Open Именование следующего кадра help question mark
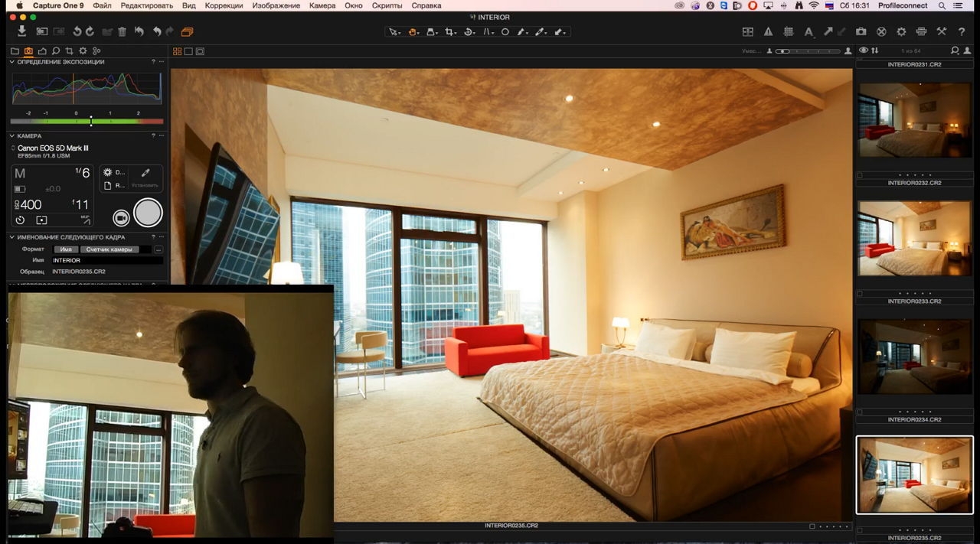This screenshot has width=980, height=544. coord(153,237)
